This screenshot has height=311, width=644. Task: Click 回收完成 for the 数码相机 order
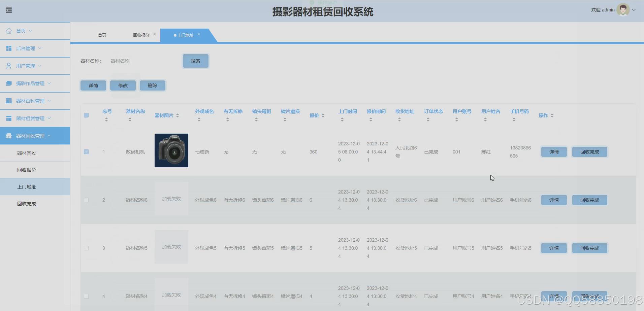coord(589,152)
